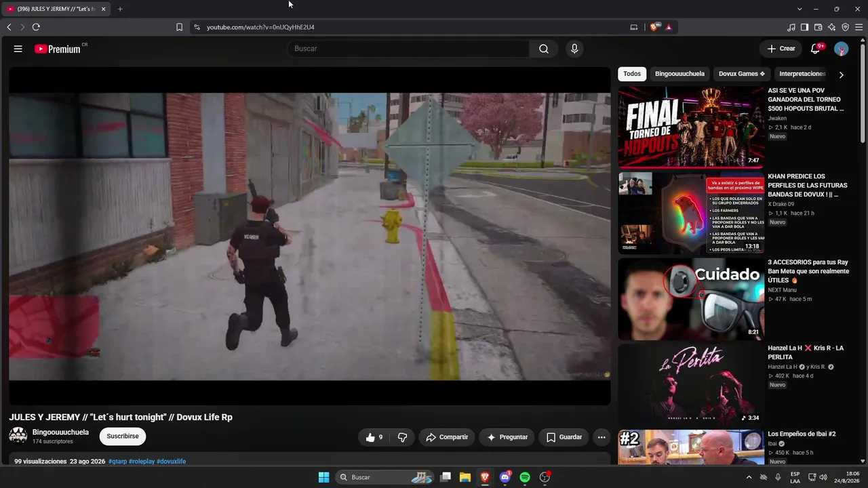This screenshot has width=868, height=488.
Task: Click the Suscribirse button
Action: pos(123,436)
